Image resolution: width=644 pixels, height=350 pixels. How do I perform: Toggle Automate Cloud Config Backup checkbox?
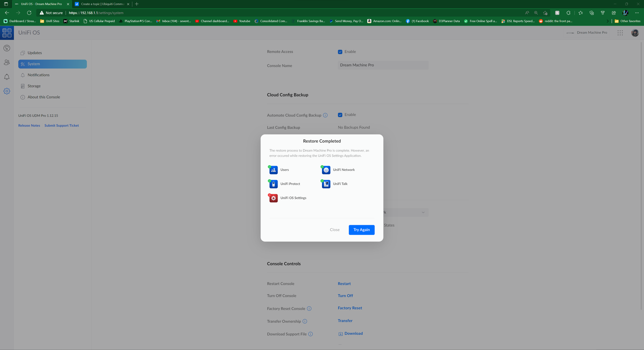click(340, 115)
